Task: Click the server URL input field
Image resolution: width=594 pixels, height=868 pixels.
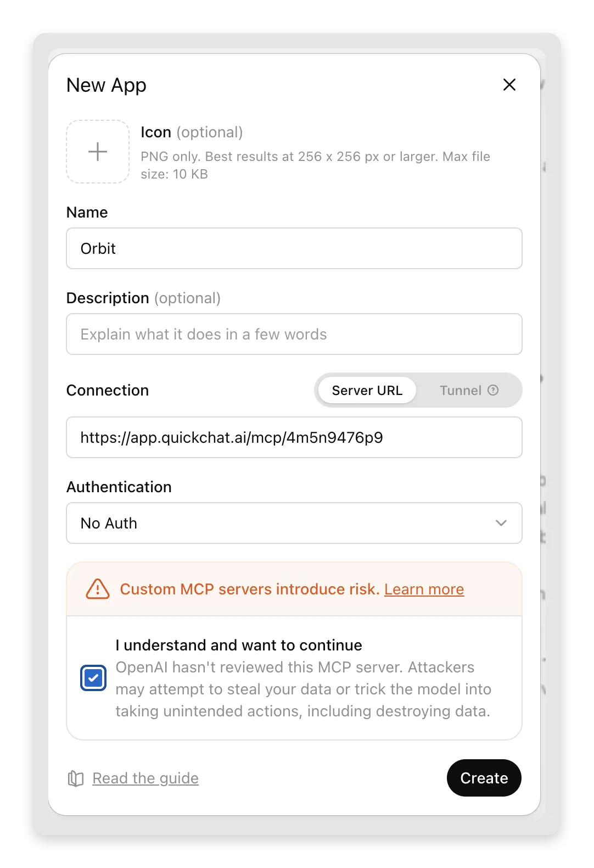Action: click(294, 437)
